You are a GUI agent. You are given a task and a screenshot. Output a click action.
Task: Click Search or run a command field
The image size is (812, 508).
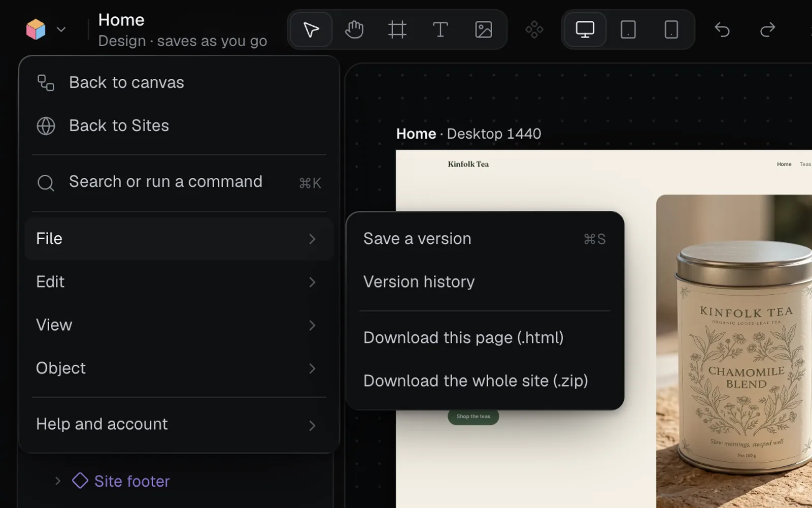(179, 182)
